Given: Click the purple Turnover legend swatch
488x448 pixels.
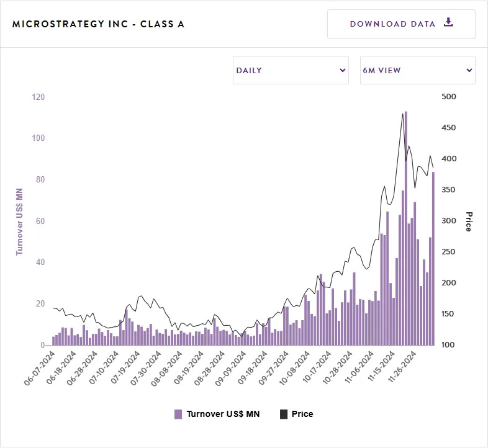Looking at the screenshot, I should click(x=178, y=414).
